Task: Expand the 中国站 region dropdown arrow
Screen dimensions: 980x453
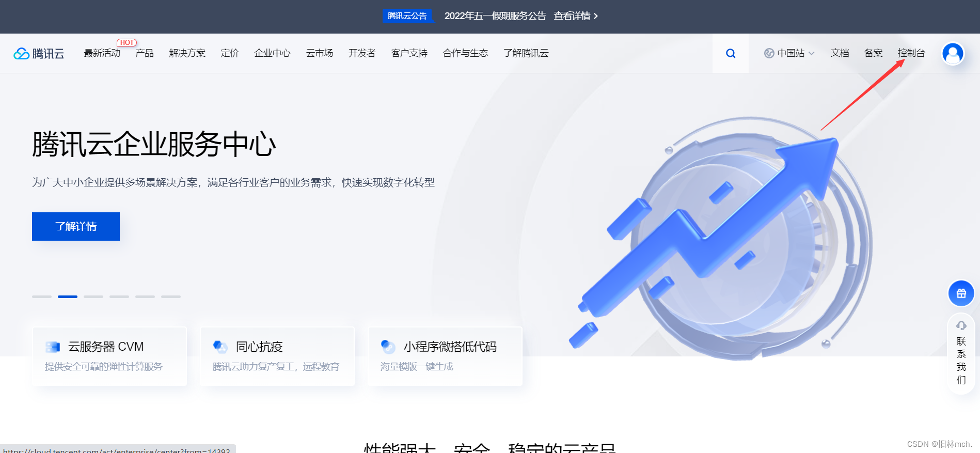Action: (812, 53)
